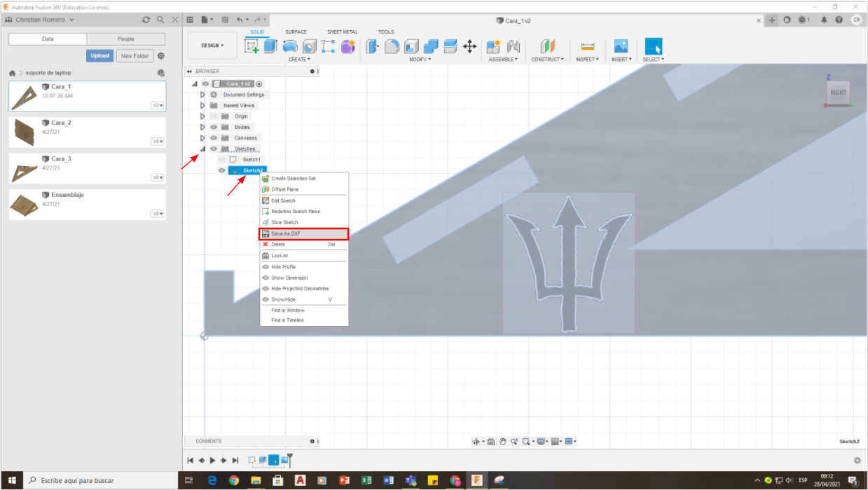
Task: Switch to the TOOLS tab
Action: coord(386,32)
